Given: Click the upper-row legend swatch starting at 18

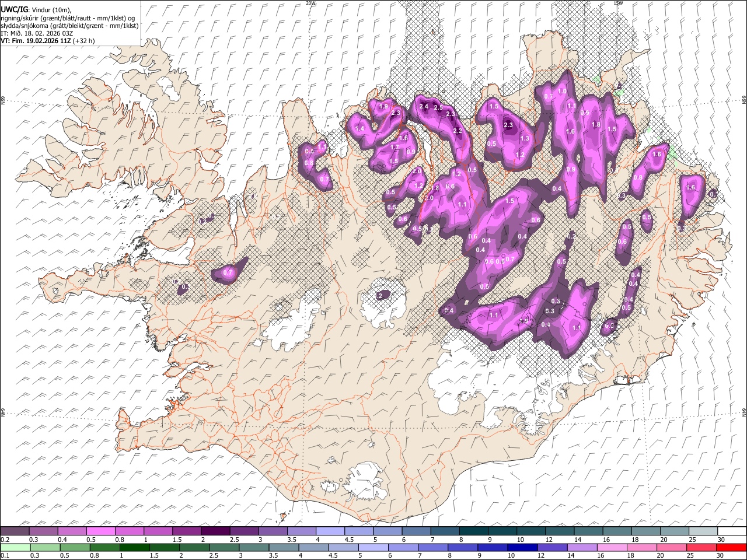Looking at the screenshot, I should 645,531.
